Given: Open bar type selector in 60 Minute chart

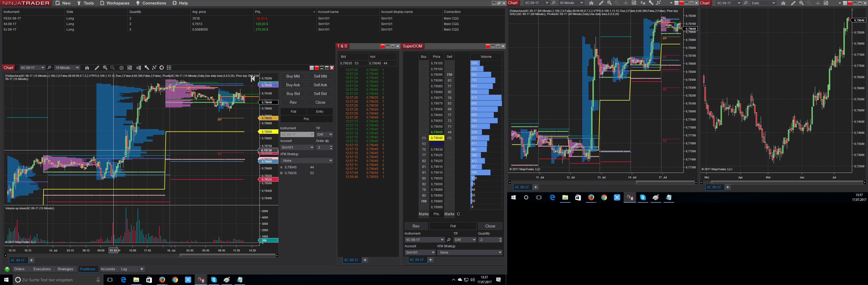Looking at the screenshot, I should [591, 3].
